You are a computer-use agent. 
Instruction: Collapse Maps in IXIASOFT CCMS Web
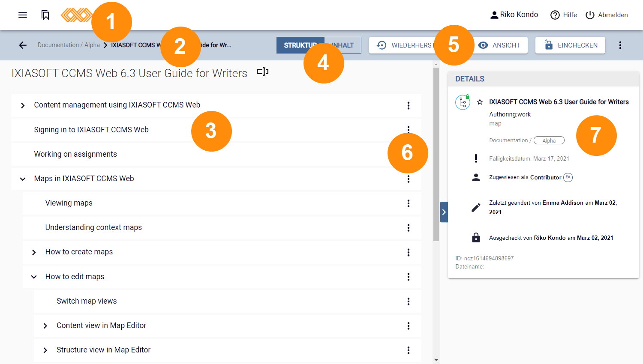point(23,179)
